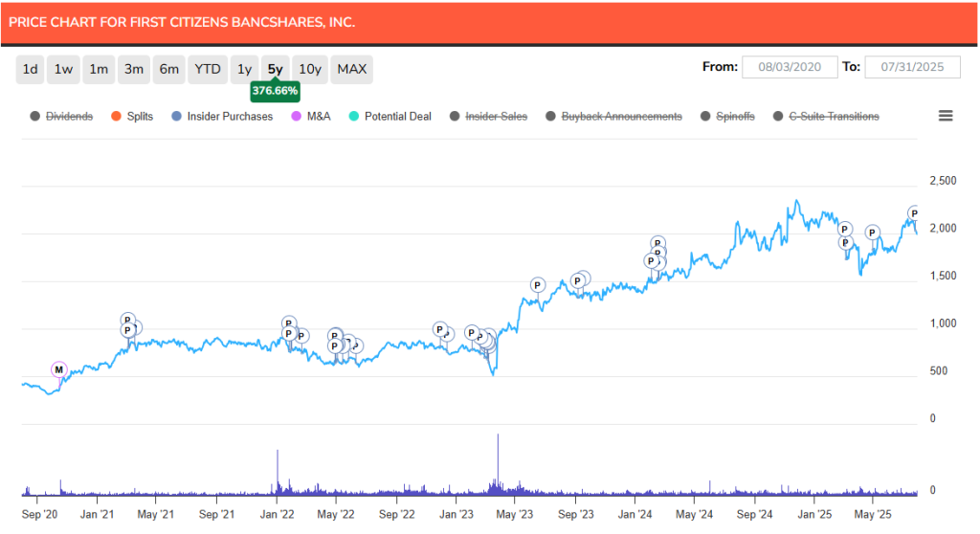The image size is (980, 534).
Task: Click the M&A marker labeled M
Action: [58, 369]
